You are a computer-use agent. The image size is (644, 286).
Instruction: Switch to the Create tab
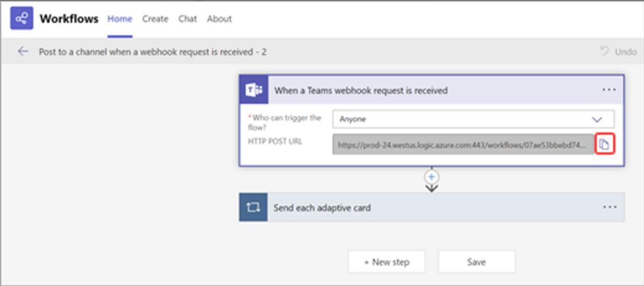pyautogui.click(x=155, y=19)
